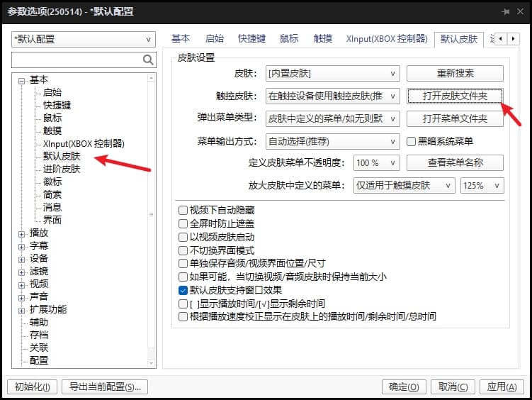Viewport: 532px width, 400px height.
Task: Open the *默认配置 profile dropdown
Action: pyautogui.click(x=84, y=40)
